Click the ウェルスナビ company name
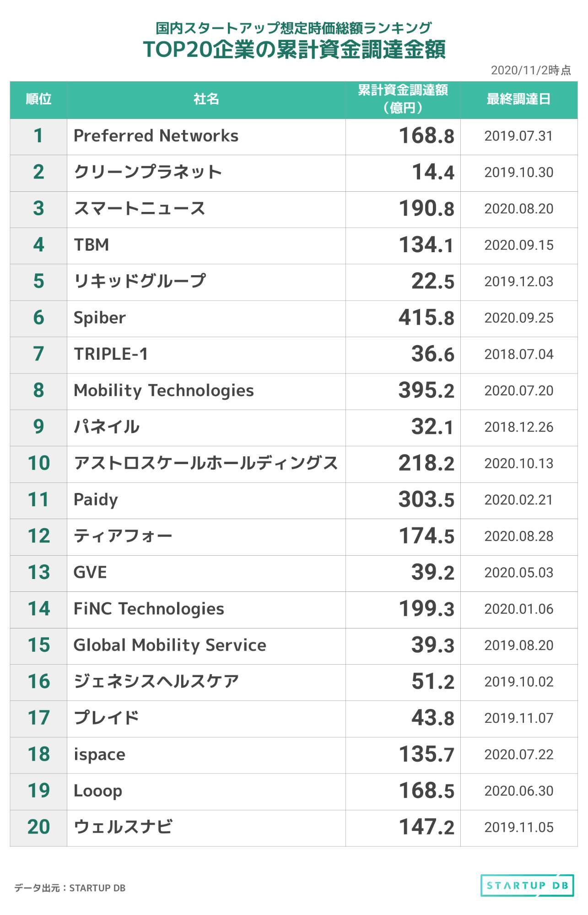The height and width of the screenshot is (915, 588). pyautogui.click(x=123, y=827)
